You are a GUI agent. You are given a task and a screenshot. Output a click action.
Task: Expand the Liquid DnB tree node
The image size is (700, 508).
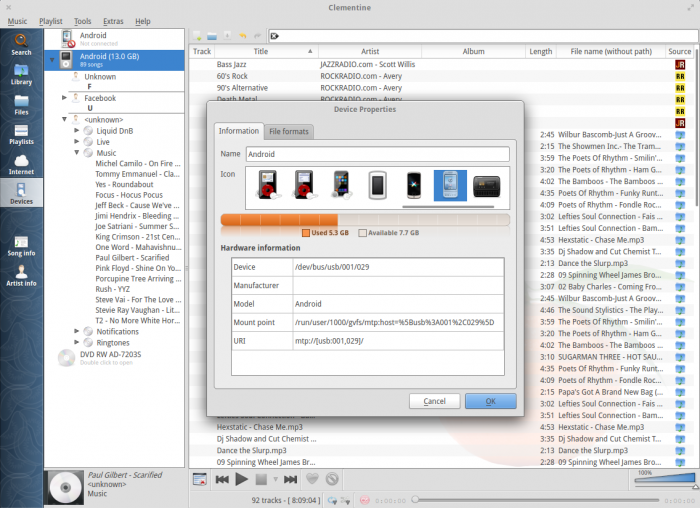(x=77, y=131)
